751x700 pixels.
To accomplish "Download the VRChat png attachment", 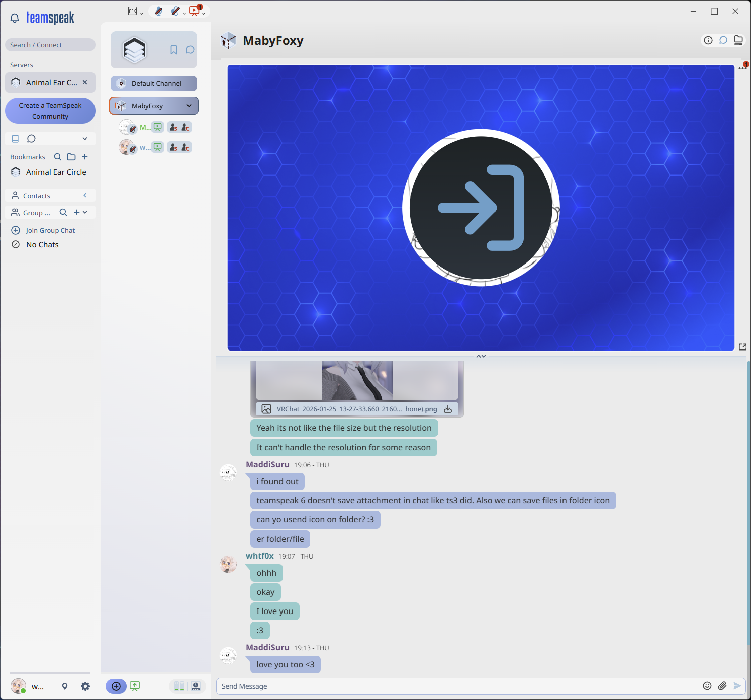I will [x=448, y=409].
